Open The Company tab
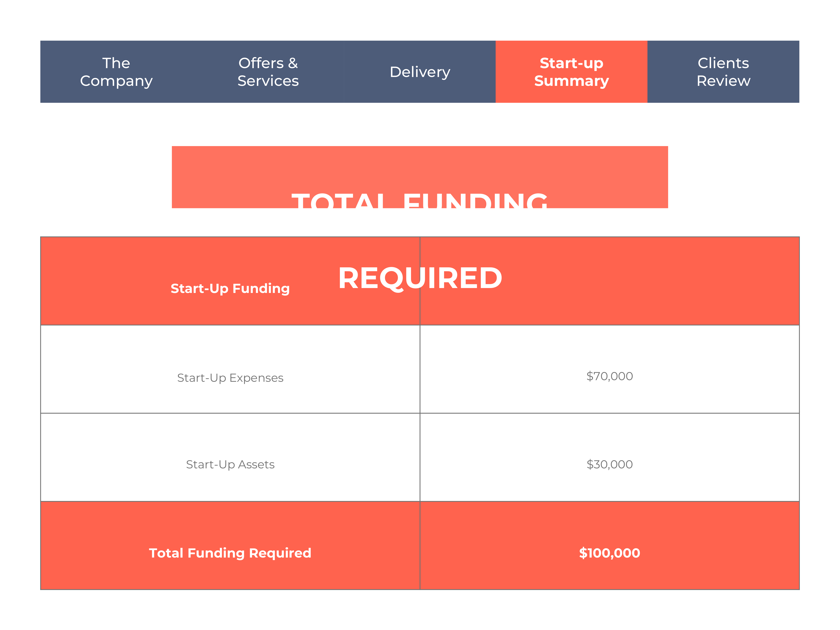Viewport: 840px width, 630px height. (116, 72)
